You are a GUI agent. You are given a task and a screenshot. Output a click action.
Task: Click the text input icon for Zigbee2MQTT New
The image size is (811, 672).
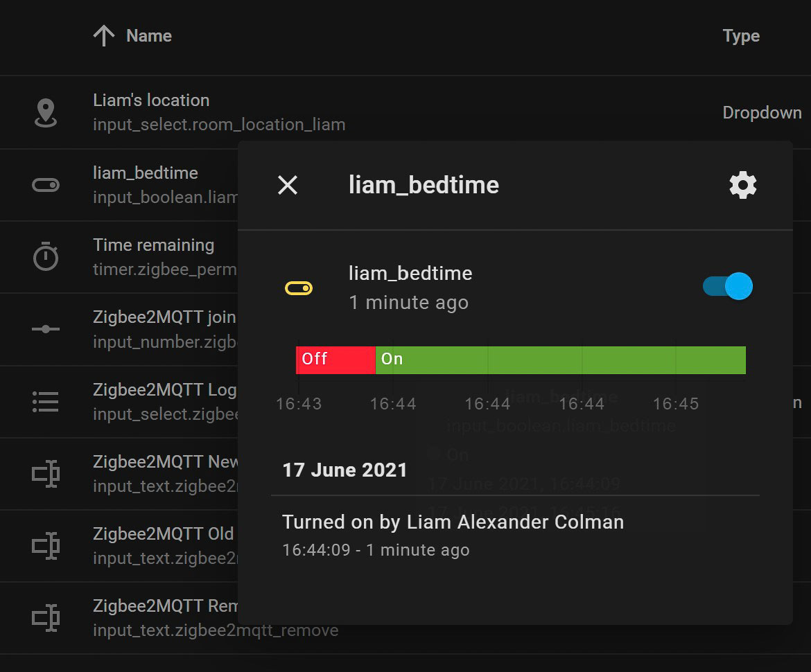point(44,473)
